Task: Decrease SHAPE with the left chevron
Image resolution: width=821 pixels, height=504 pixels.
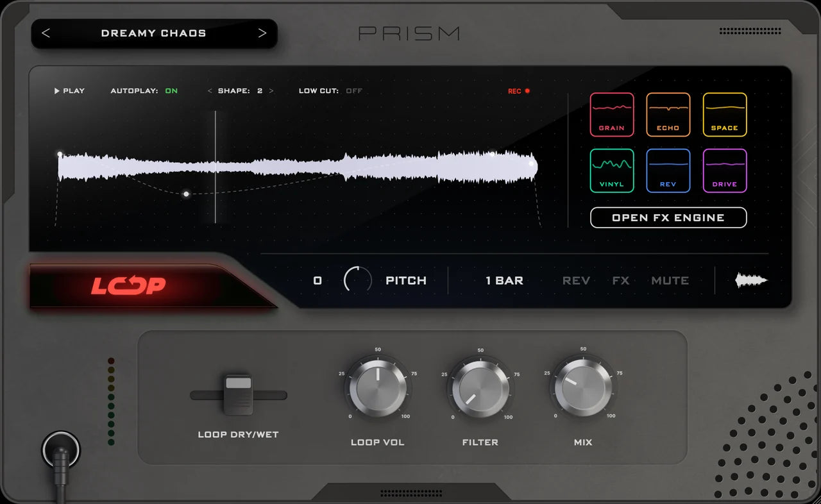Action: tap(210, 91)
